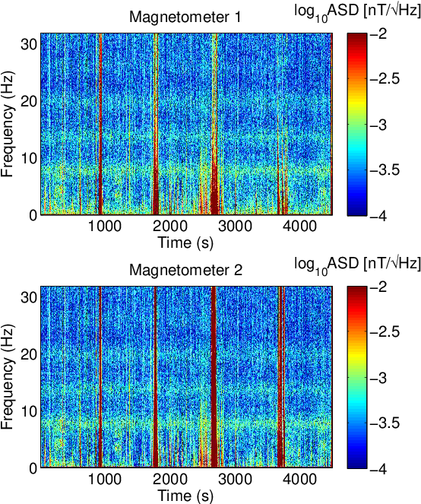Click the 2000 tick label on the bottom plot's time axis
The image size is (421, 504).
click(170, 479)
